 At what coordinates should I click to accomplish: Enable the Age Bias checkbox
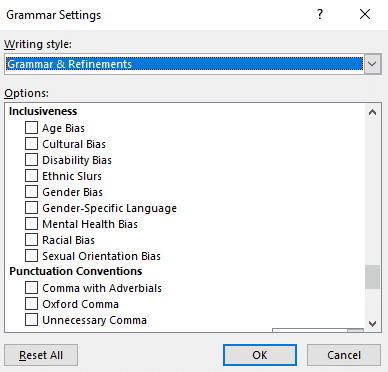[x=31, y=128]
